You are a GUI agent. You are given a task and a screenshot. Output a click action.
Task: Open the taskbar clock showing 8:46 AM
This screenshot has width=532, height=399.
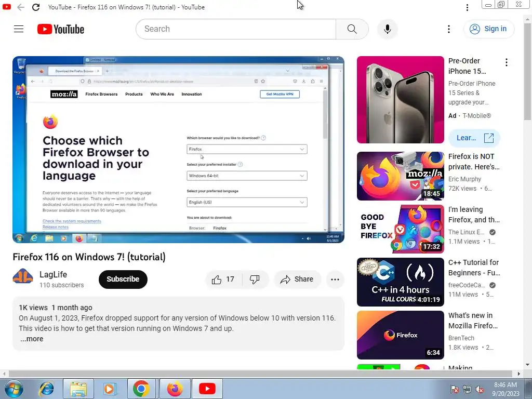506,389
